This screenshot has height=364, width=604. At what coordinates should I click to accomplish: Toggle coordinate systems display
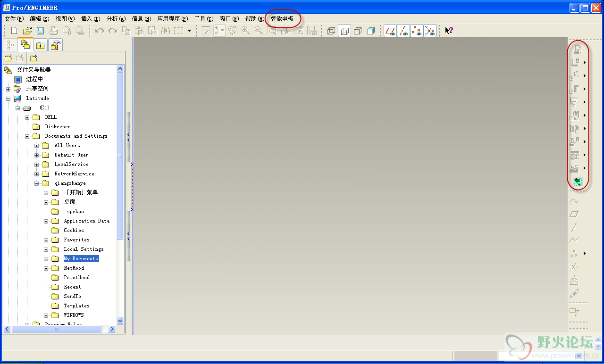click(x=430, y=31)
